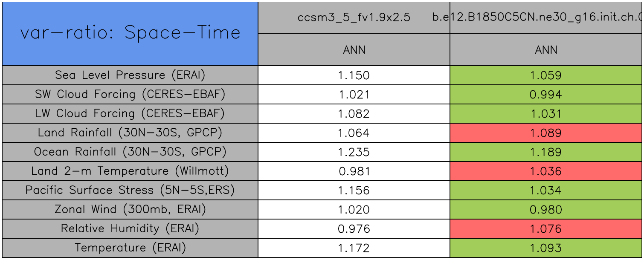Click the b.e12.B1850C5CN.ne30_g16 column header
This screenshot has width=644, height=260.
(x=546, y=17)
